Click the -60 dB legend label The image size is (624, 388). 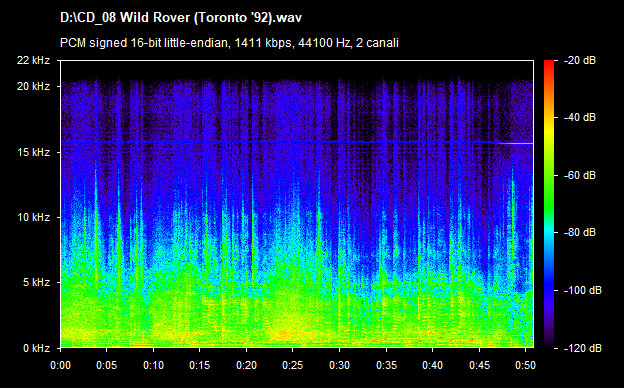tap(580, 175)
